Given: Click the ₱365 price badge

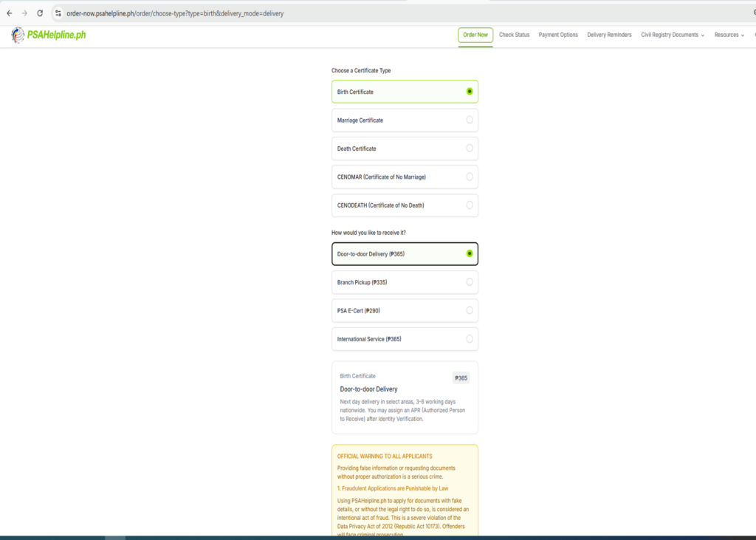Looking at the screenshot, I should click(461, 378).
